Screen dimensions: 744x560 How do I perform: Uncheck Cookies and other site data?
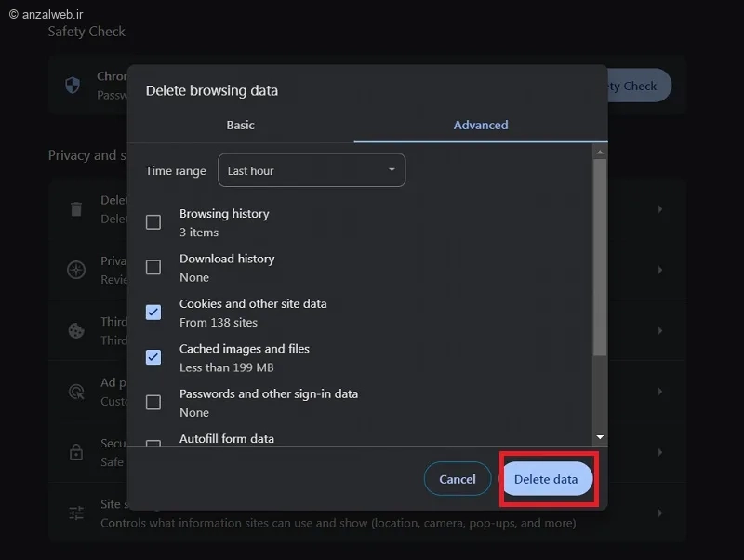[153, 313]
